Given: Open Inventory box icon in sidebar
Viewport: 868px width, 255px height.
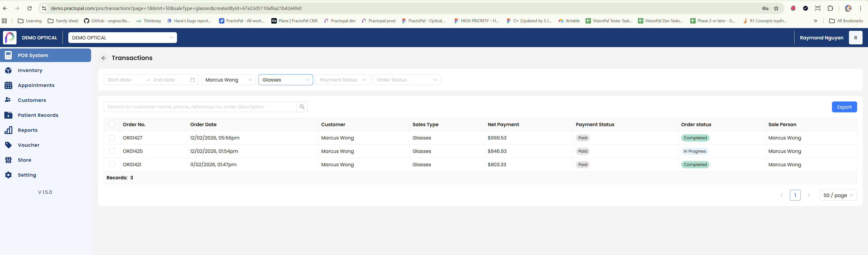Looking at the screenshot, I should tap(8, 70).
